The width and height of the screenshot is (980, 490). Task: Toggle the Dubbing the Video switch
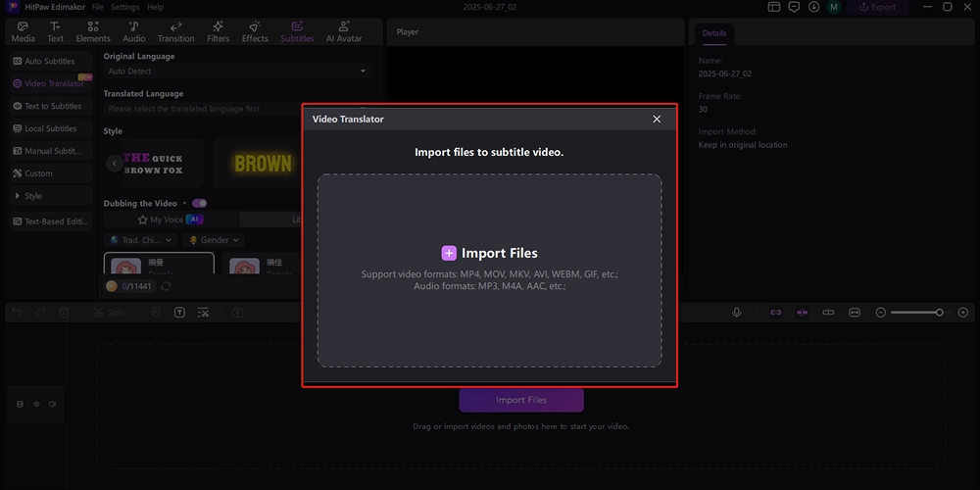(x=199, y=203)
